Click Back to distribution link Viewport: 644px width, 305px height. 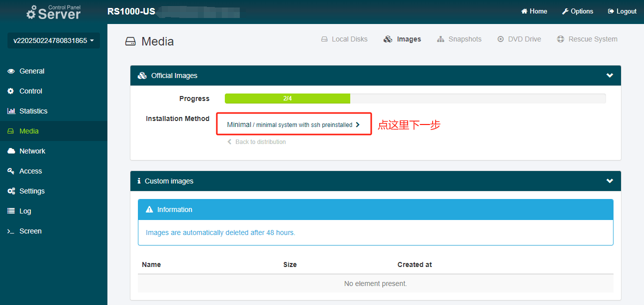point(257,142)
